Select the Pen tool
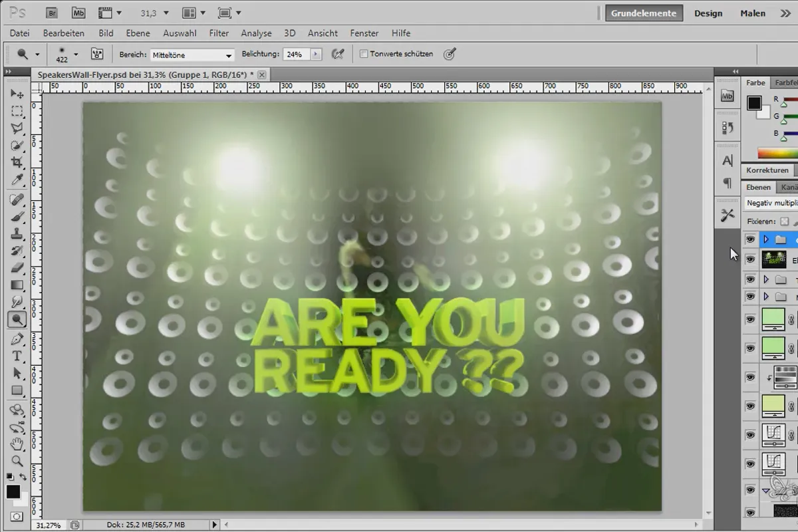 pyautogui.click(x=16, y=339)
